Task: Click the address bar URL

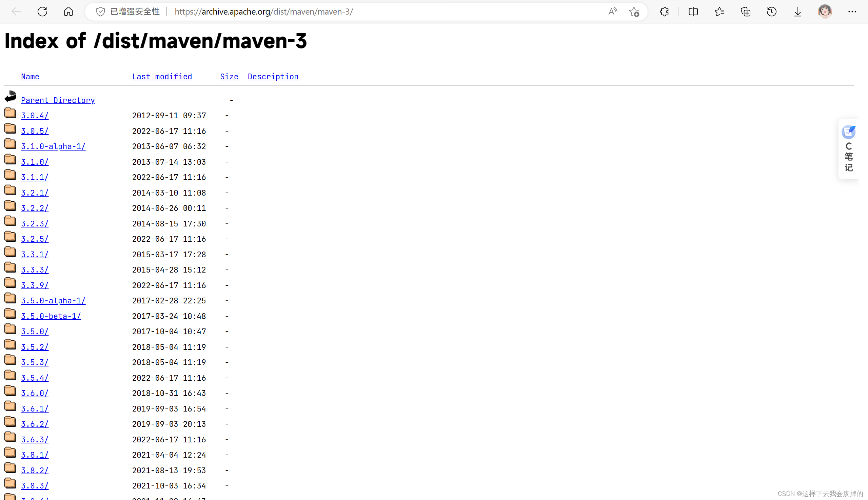Action: (x=263, y=12)
